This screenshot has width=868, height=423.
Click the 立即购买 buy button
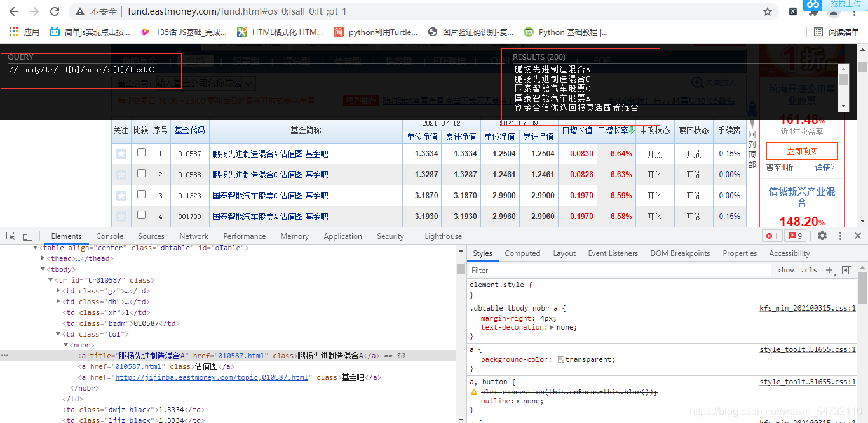802,151
